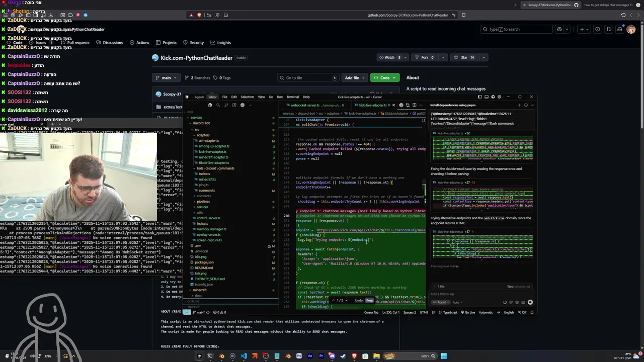Viewport: 644px width, 362px height.
Task: Open the Security tab on GitHub
Action: 194,43
